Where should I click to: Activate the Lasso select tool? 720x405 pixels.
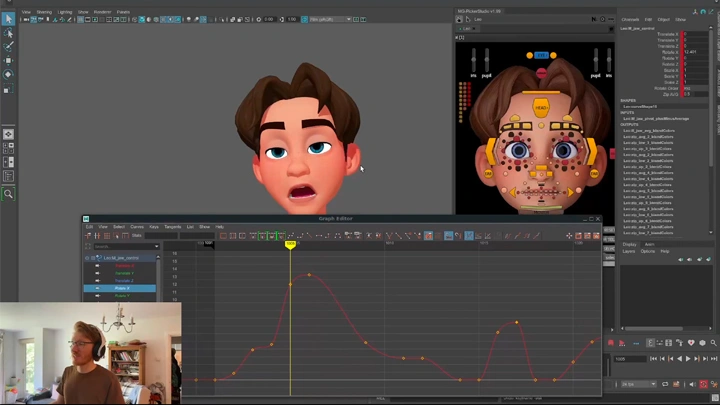pos(8,33)
